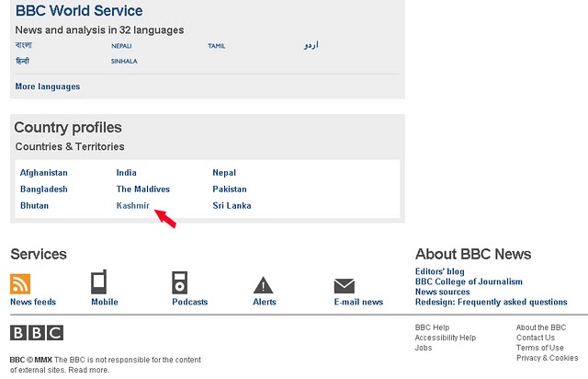Open the Bangladesh country profile
The image size is (588, 379).
point(44,189)
